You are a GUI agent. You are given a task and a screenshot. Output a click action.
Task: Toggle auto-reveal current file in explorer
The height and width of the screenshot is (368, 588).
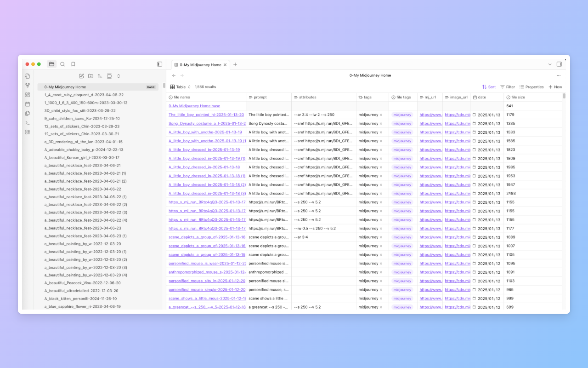click(x=109, y=76)
